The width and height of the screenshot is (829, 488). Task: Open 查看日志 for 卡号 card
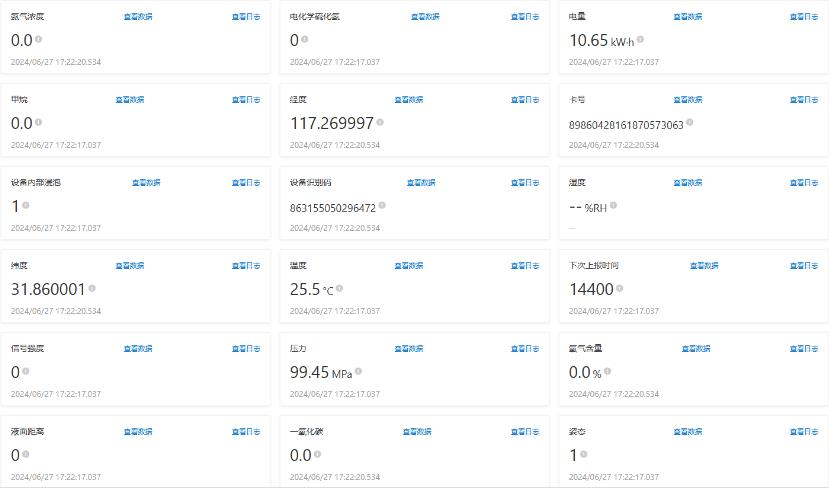click(804, 100)
